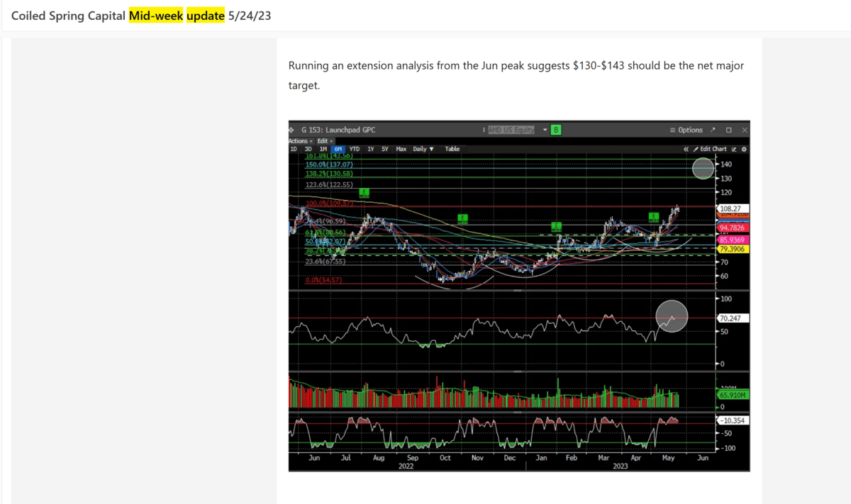Click the earnings E marker near August 2022
The width and height of the screenshot is (851, 504).
(365, 192)
